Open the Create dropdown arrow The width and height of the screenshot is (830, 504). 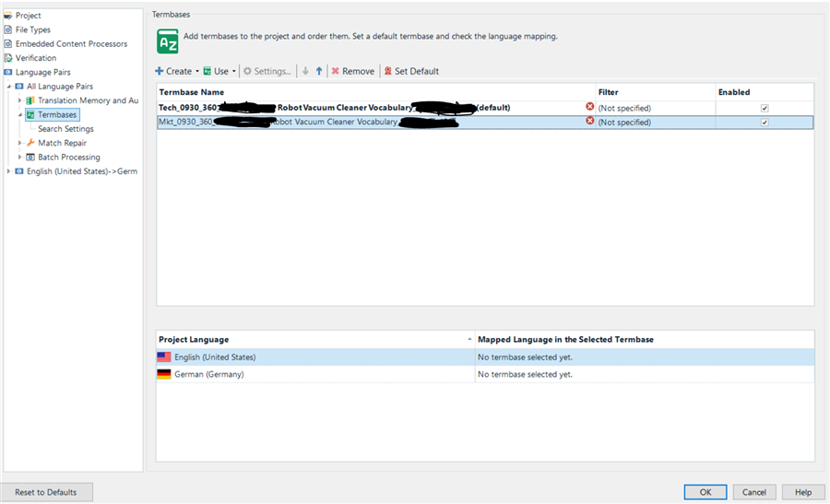point(197,71)
